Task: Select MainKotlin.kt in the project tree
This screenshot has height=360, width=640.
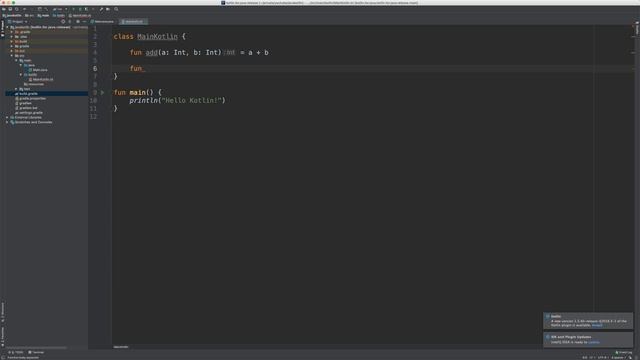Action: coord(41,80)
